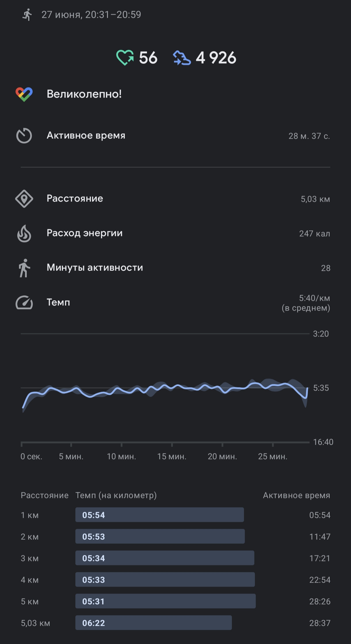Tap the Темп speedometer icon
This screenshot has width=351, height=644.
[24, 302]
